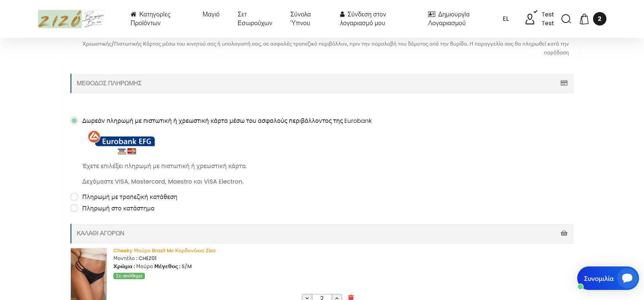Click the Cheeky Brazil product thumbnail
This screenshot has width=644, height=300.
[89, 273]
